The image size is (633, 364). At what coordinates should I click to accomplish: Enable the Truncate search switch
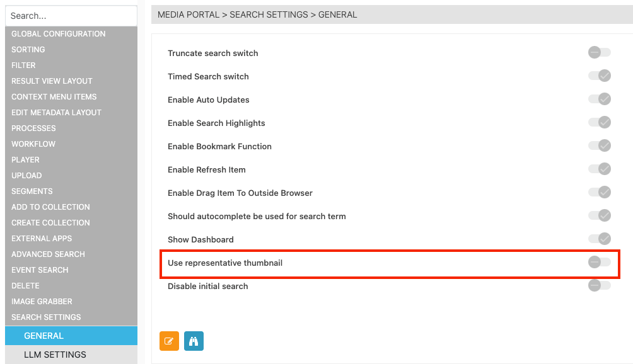[598, 52]
